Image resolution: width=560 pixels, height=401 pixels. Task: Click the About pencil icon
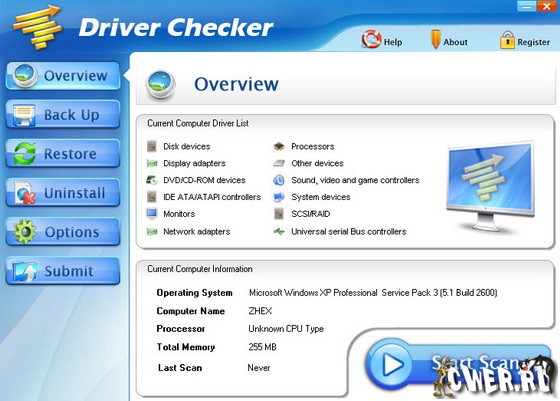[x=435, y=39]
